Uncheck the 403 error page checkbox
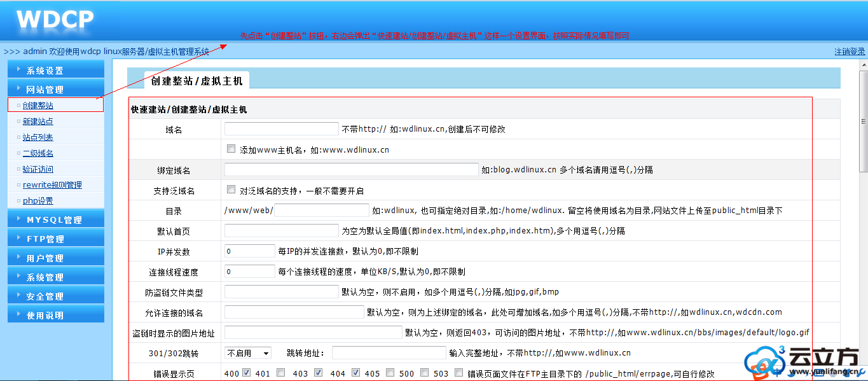Screen dimensions: 868x381 click(319, 373)
